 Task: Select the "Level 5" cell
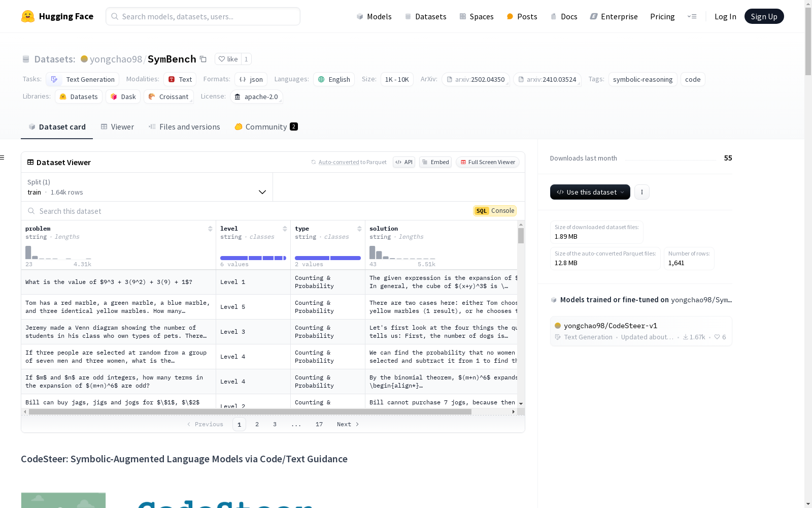253,307
